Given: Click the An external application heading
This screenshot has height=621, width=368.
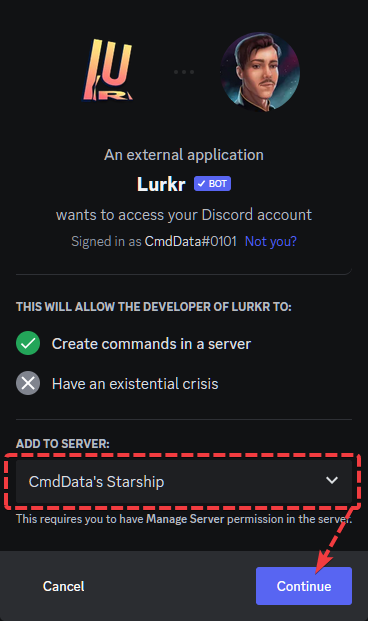Looking at the screenshot, I should (x=184, y=155).
